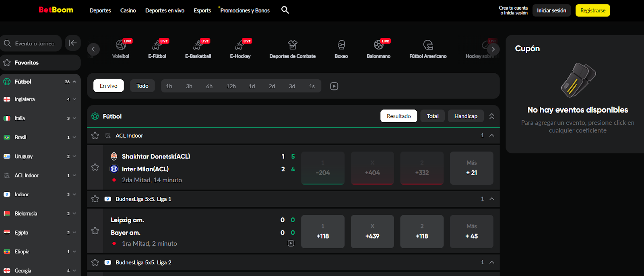The image size is (644, 276).
Task: Filter events by 1d time range
Action: coord(252,86)
